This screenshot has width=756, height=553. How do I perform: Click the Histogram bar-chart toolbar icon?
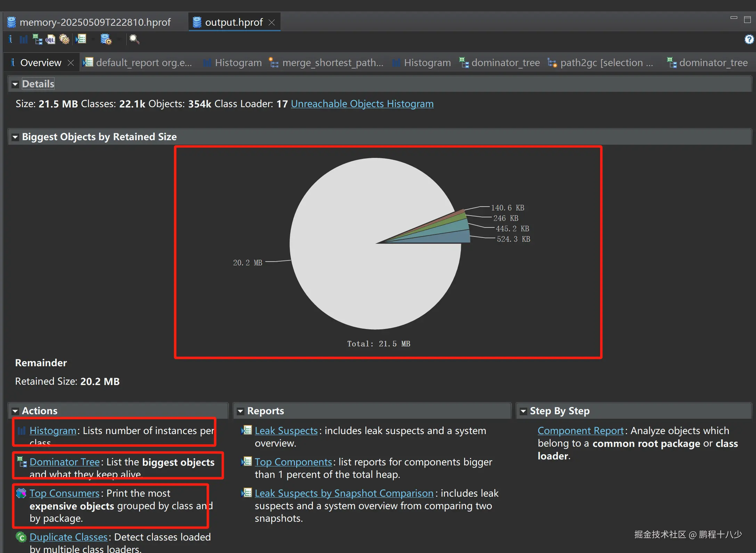23,39
